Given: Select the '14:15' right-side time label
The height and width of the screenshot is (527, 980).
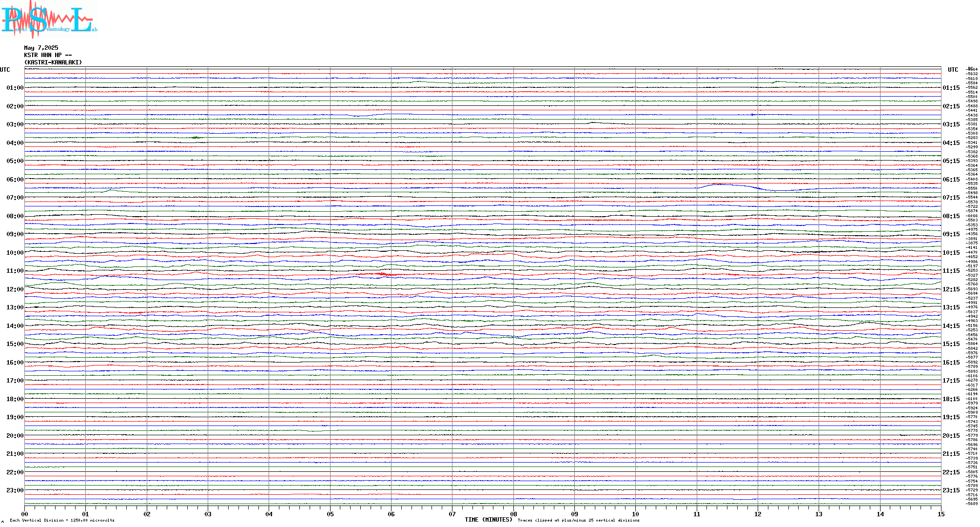Looking at the screenshot, I should [951, 326].
